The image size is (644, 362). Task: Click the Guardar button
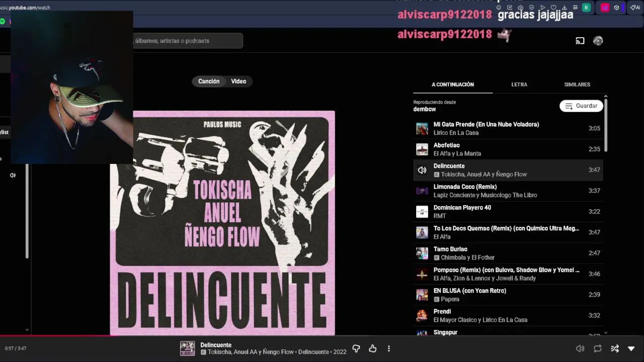pos(581,106)
